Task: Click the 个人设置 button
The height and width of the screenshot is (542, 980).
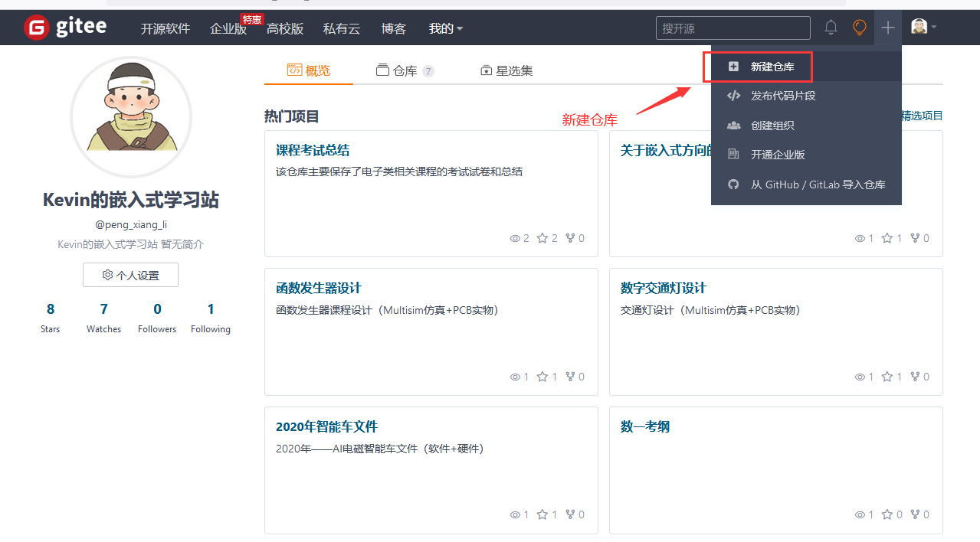Action: [130, 275]
